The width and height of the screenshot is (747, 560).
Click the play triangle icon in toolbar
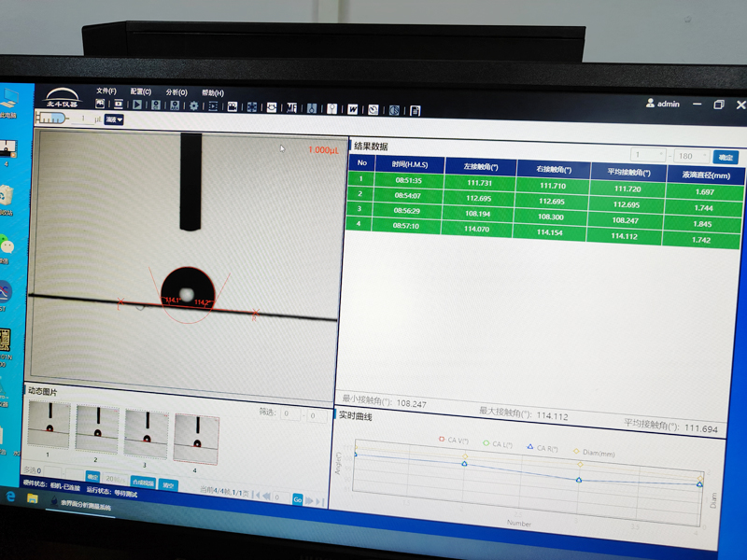point(138,105)
